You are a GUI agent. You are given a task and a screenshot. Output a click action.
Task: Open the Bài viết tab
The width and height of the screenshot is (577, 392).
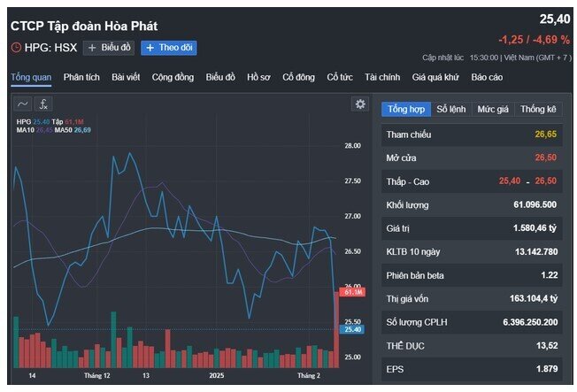click(126, 77)
